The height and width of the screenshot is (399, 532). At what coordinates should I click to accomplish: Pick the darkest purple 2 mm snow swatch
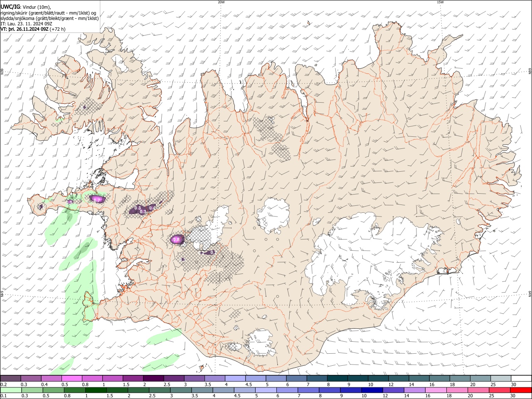153,379
